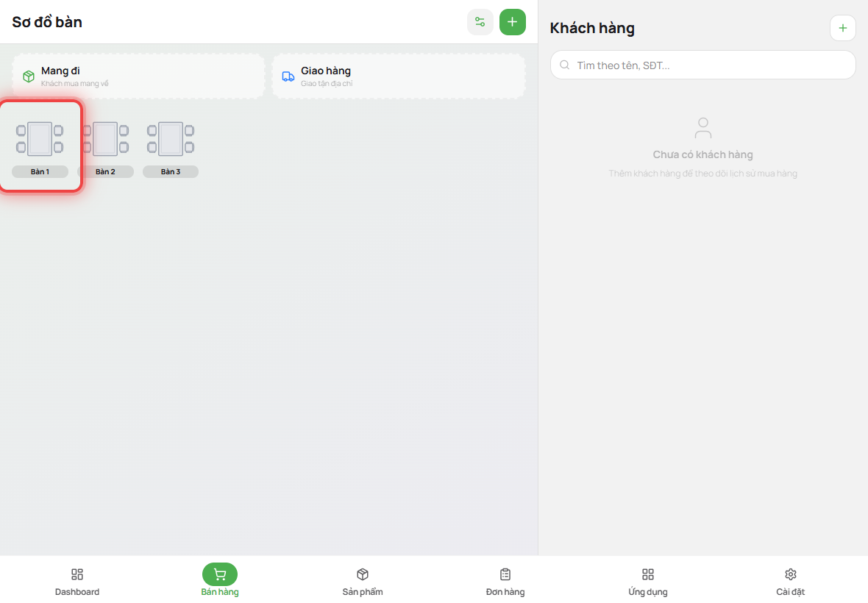Click the Bàn 1 label pill
Screen dimensions: 868x603
(x=40, y=171)
